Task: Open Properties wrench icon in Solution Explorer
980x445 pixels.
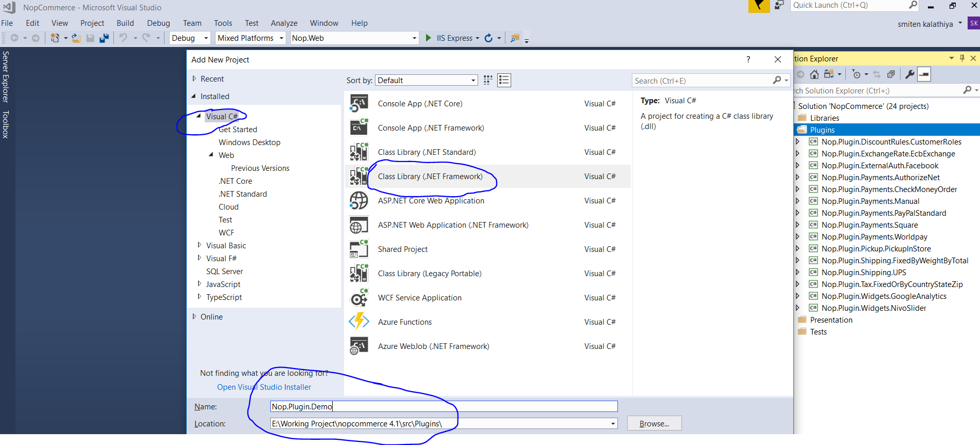Action: (x=910, y=74)
